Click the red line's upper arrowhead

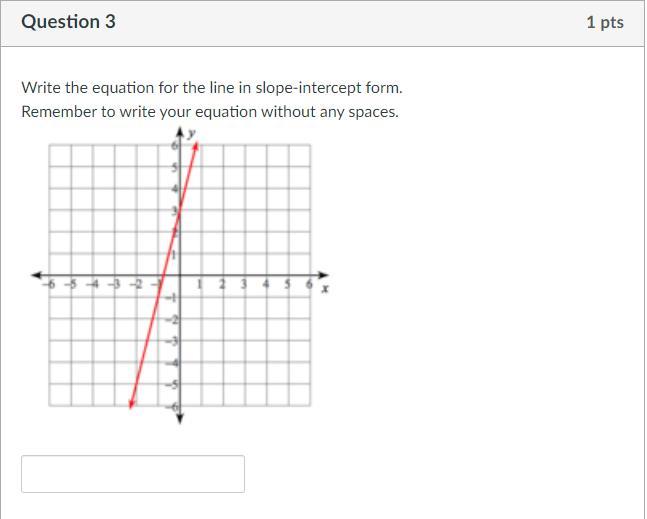[196, 146]
